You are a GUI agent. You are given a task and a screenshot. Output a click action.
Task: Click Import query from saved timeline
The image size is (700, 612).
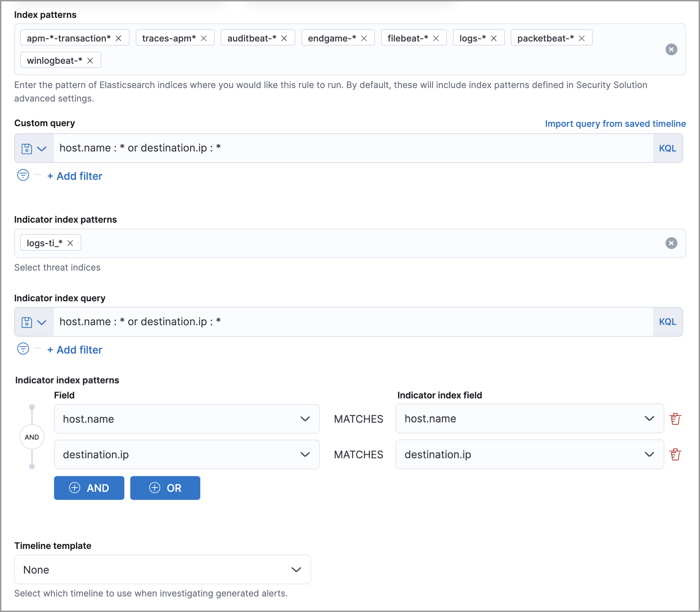[615, 123]
